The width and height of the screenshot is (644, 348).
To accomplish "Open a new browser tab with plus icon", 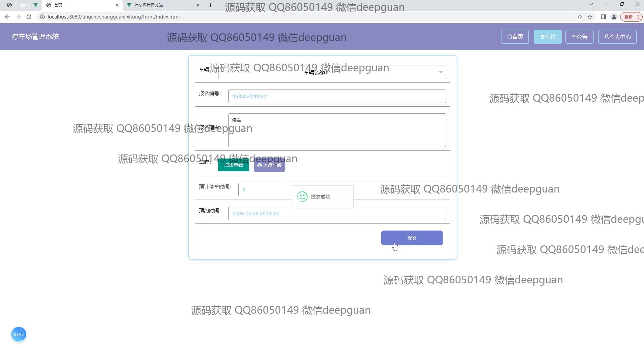I will [x=210, y=5].
